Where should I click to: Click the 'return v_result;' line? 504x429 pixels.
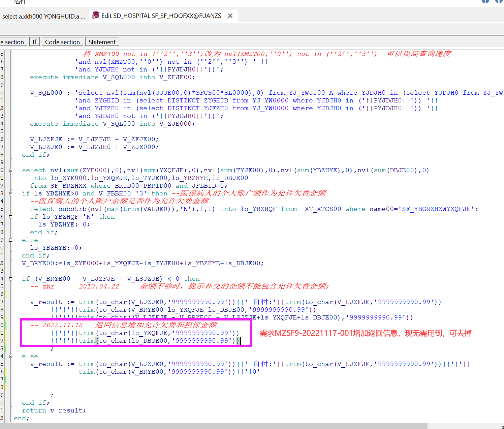tap(54, 410)
